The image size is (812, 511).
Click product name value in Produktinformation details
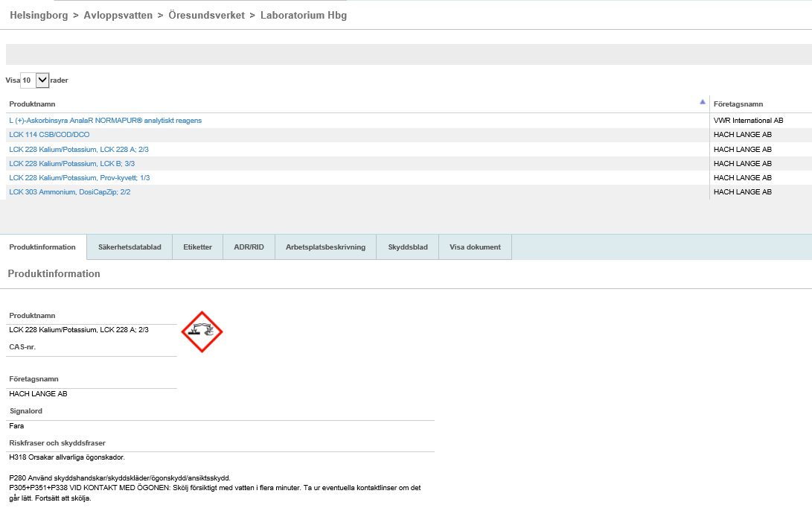coord(79,330)
